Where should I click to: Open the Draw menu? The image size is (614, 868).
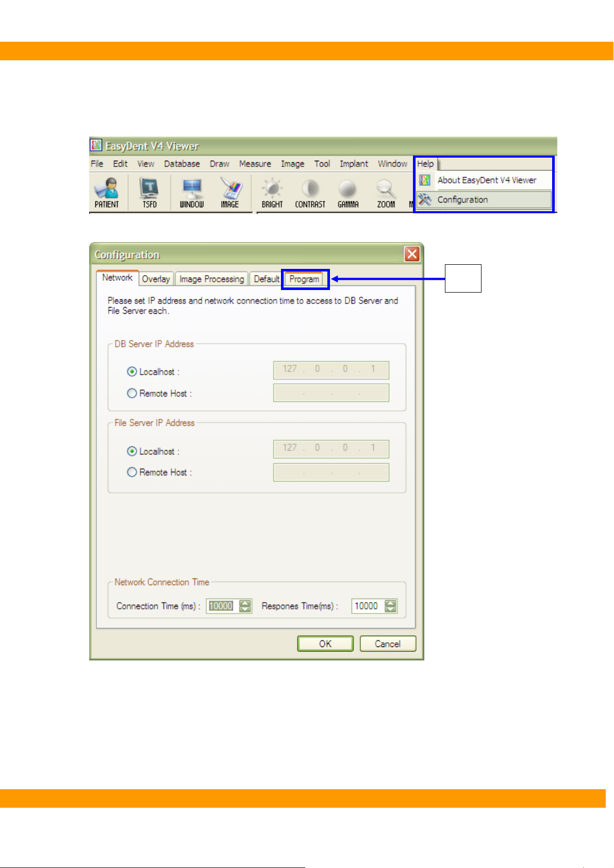pos(220,164)
